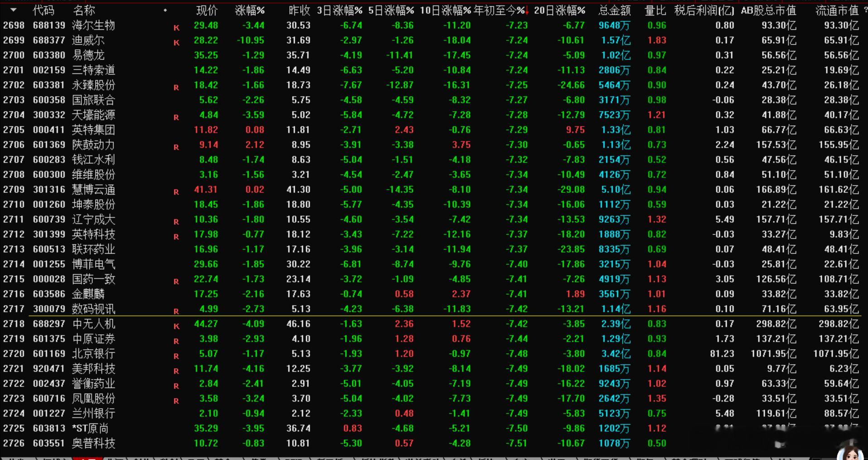Sort by the 现价 column header
The width and height of the screenshot is (868, 460).
pos(207,10)
